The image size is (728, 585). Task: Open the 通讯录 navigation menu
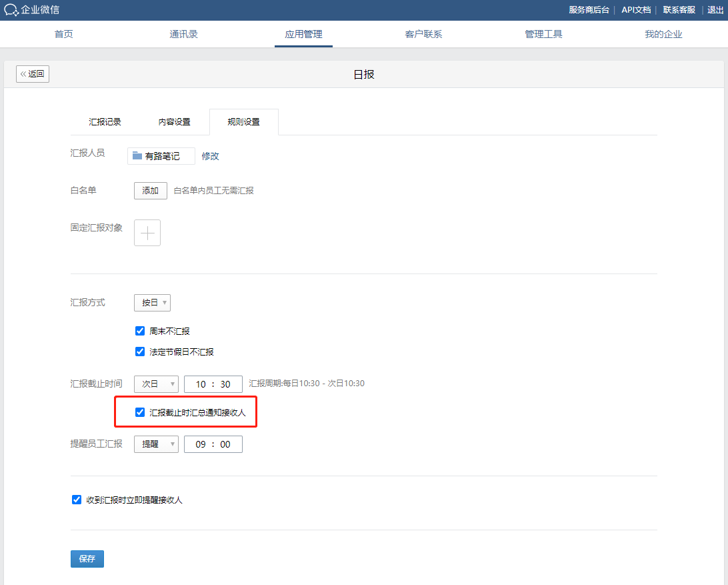pyautogui.click(x=183, y=34)
